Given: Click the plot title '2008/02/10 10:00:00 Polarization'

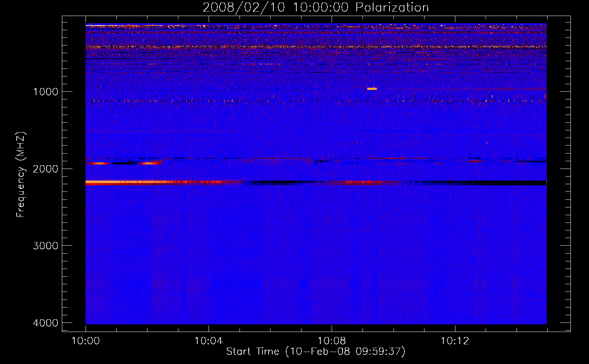Looking at the screenshot, I should pyautogui.click(x=316, y=7).
